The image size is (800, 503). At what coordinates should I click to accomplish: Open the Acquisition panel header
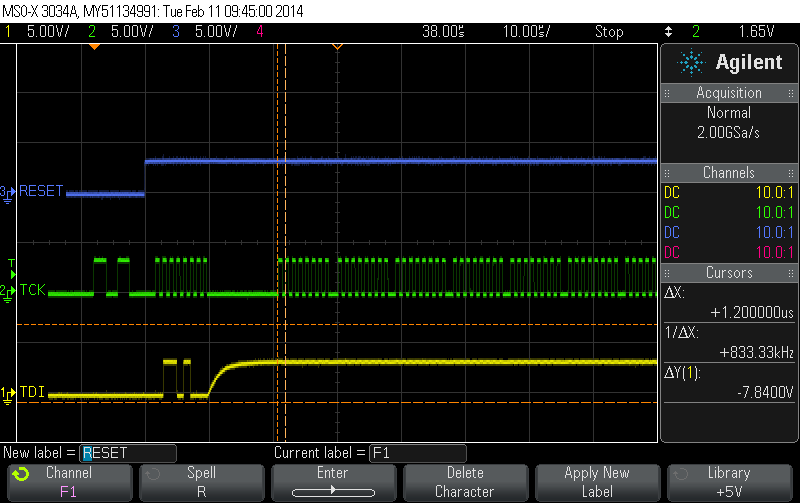729,93
